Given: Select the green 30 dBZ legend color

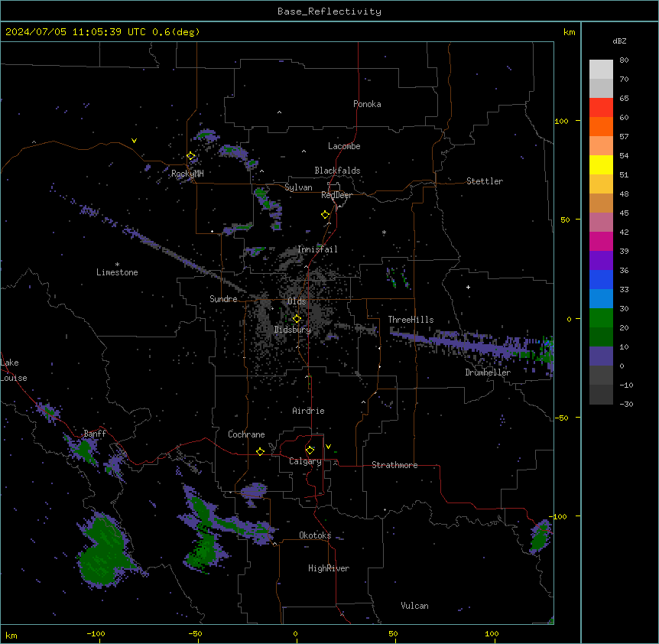Looking at the screenshot, I should 601,317.
